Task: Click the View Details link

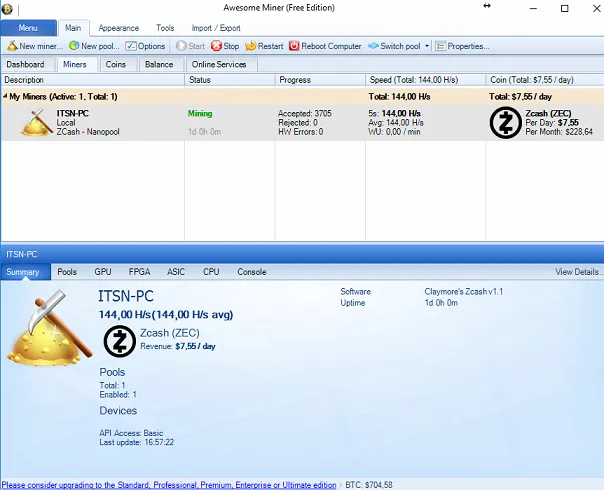Action: click(x=577, y=272)
